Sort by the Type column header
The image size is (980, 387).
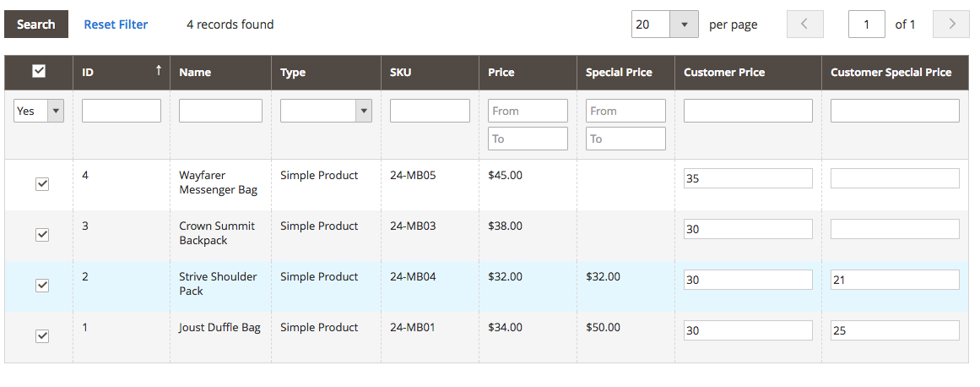pos(327,73)
